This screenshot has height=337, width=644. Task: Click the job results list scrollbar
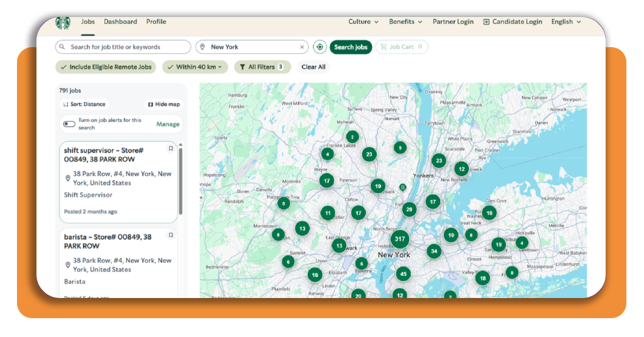180,180
